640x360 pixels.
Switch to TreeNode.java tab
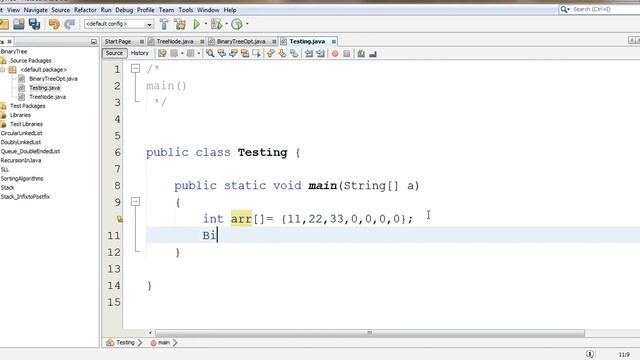(x=175, y=42)
